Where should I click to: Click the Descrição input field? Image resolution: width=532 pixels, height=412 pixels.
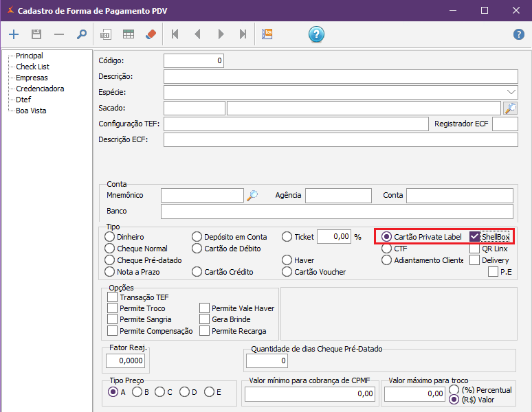[340, 76]
